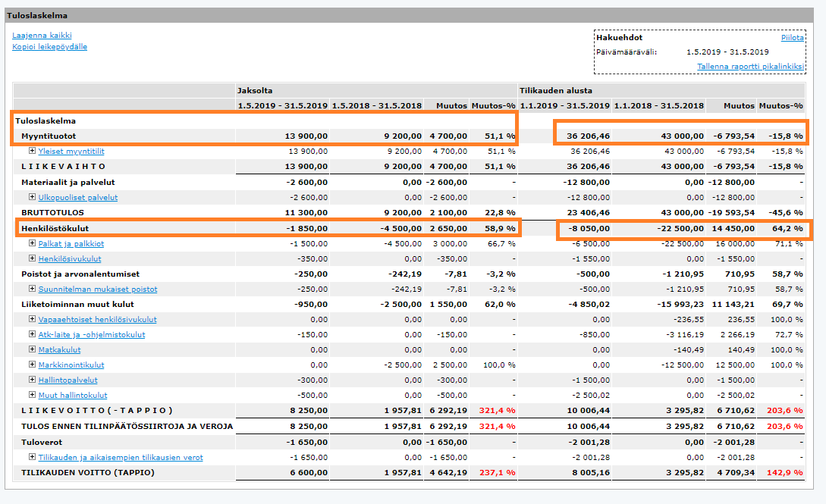826x504 pixels.
Task: Expand the Matkakulut row
Action: (x=32, y=349)
